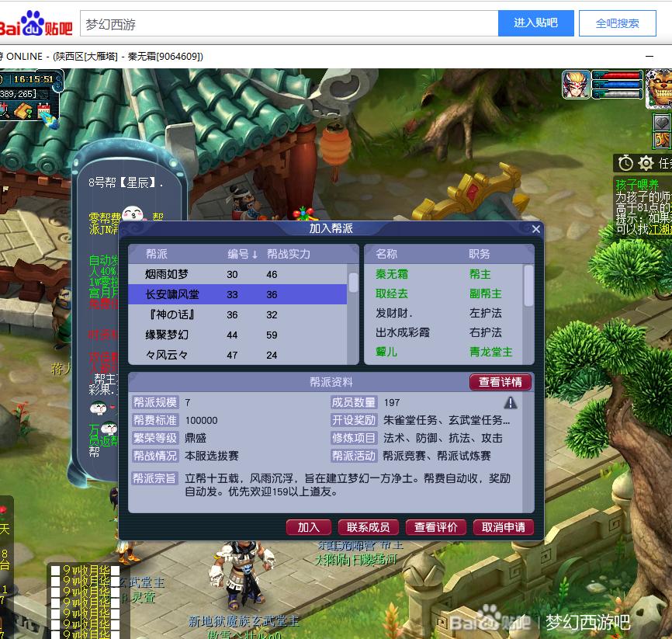Click the 名称 column header

pyautogui.click(x=386, y=255)
